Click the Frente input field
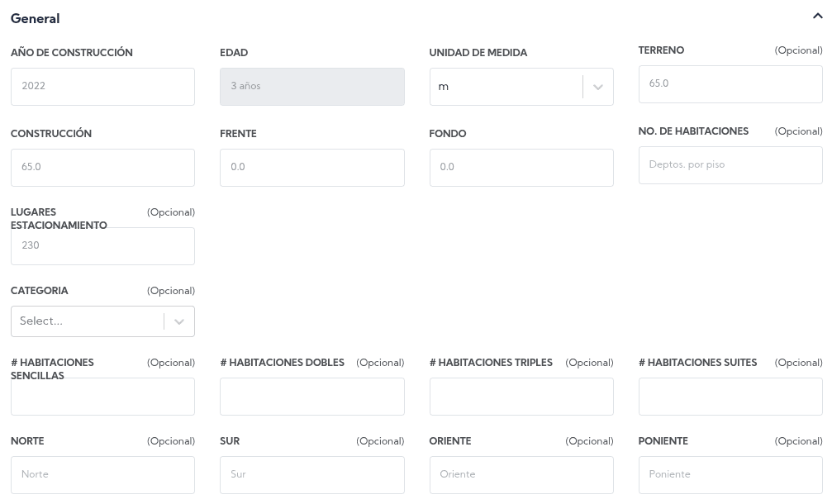 pyautogui.click(x=311, y=167)
